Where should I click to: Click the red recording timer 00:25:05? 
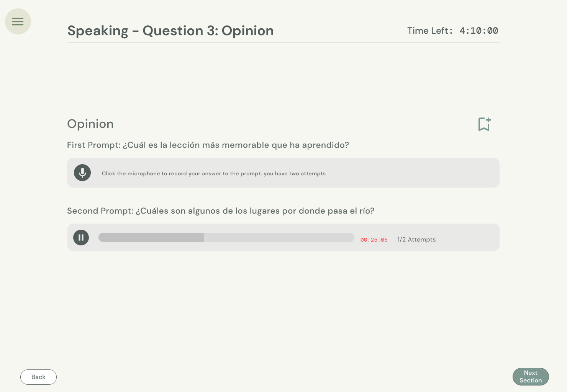coord(374,240)
